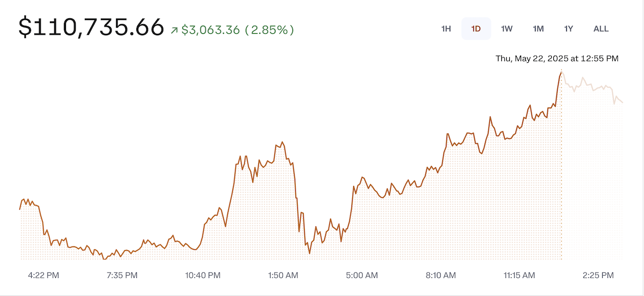Switch chart to 1M range
Screen dimensions: 644x296
coord(538,29)
